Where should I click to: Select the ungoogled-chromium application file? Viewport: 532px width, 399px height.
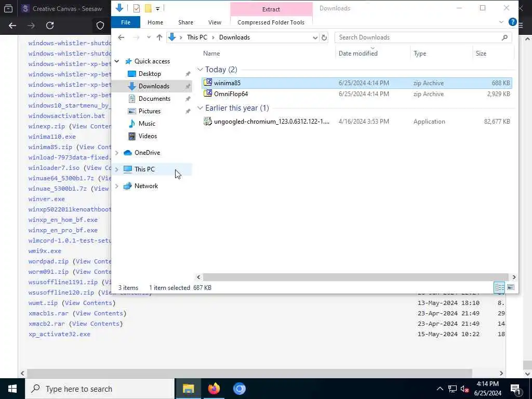click(356, 122)
